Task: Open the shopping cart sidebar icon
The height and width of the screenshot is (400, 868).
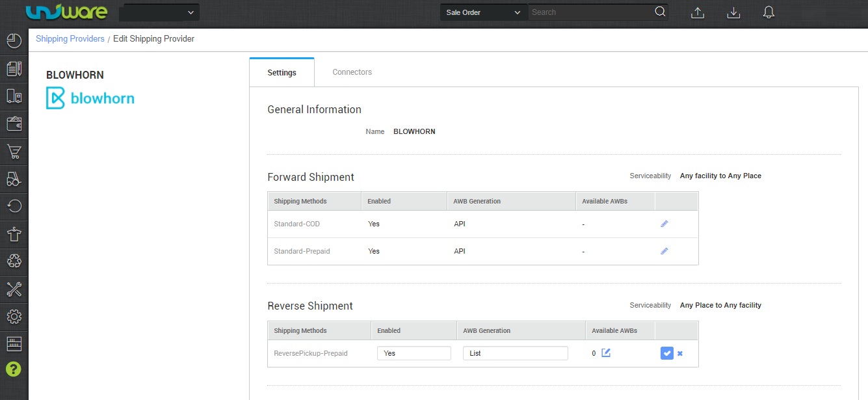Action: point(14,152)
